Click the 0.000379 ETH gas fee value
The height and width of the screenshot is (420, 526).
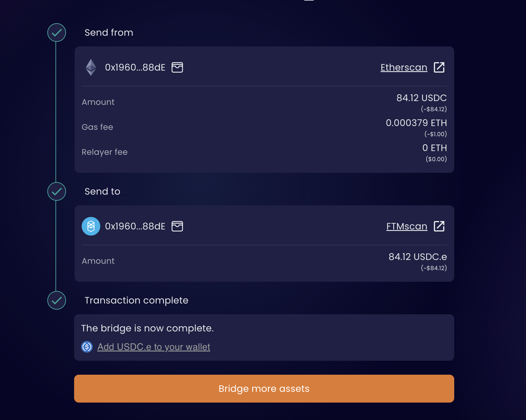[416, 123]
